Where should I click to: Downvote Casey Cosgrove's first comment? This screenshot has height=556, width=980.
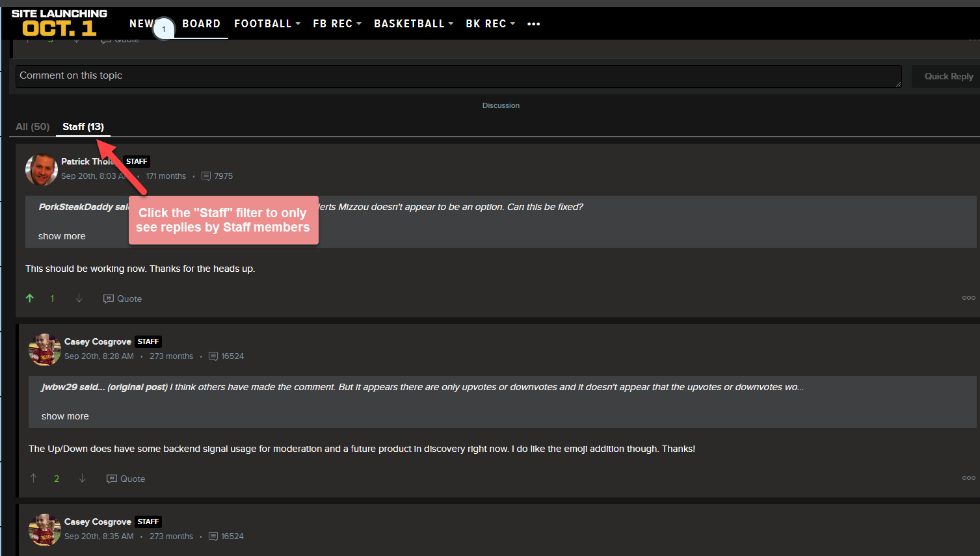pyautogui.click(x=82, y=478)
